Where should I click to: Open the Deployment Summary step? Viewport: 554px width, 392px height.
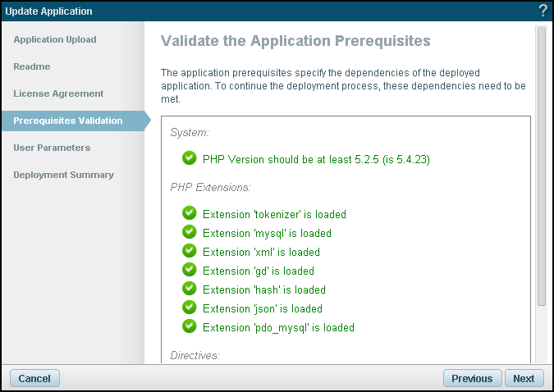click(63, 175)
